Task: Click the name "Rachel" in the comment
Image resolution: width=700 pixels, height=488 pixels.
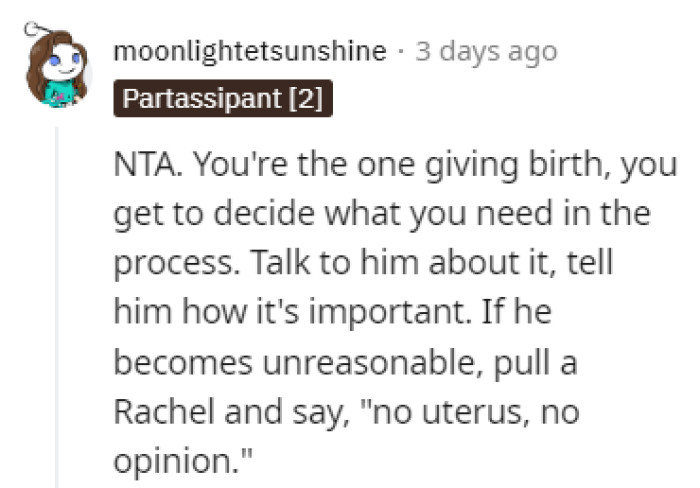Action: tap(162, 413)
